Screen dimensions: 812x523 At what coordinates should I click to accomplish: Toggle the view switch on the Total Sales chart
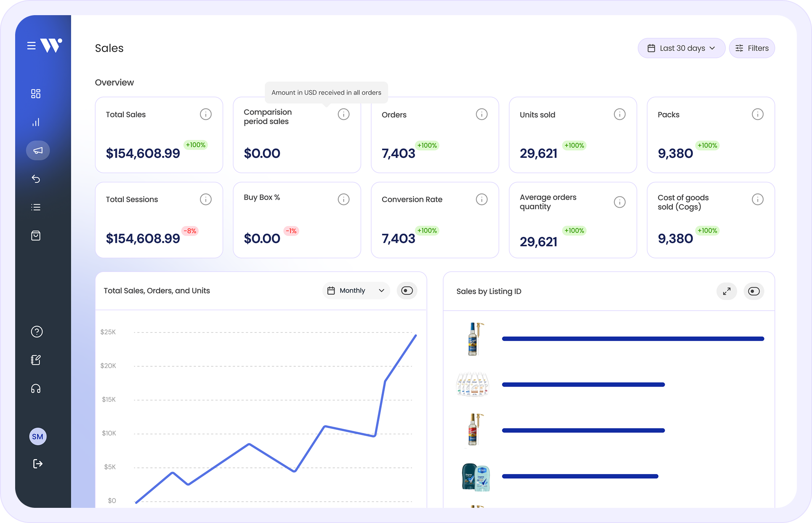[x=407, y=291]
